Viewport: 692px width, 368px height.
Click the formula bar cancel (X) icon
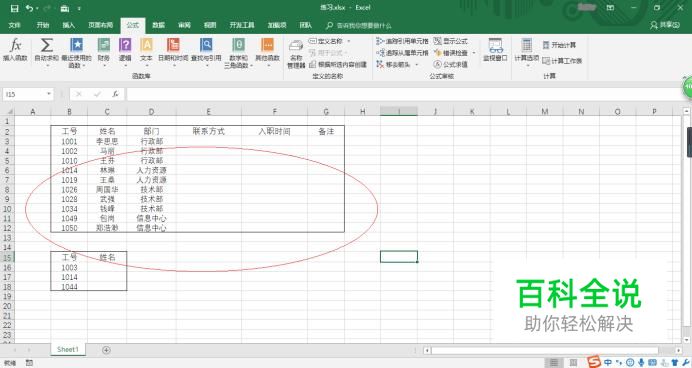click(x=79, y=94)
